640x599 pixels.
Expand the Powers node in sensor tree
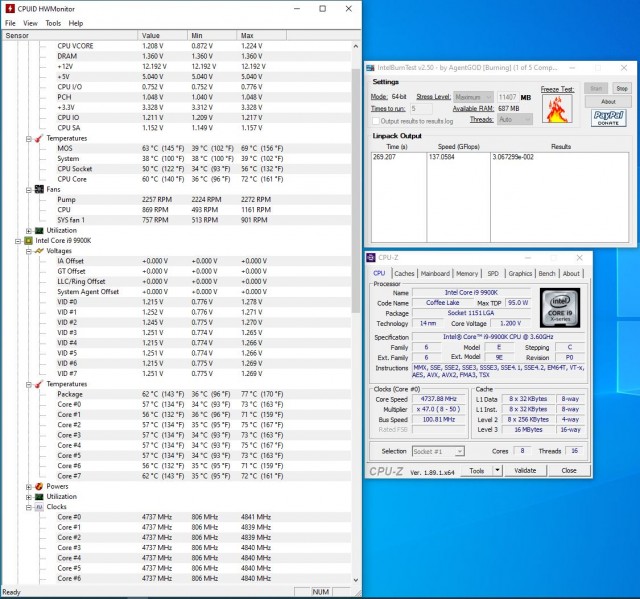click(26, 486)
